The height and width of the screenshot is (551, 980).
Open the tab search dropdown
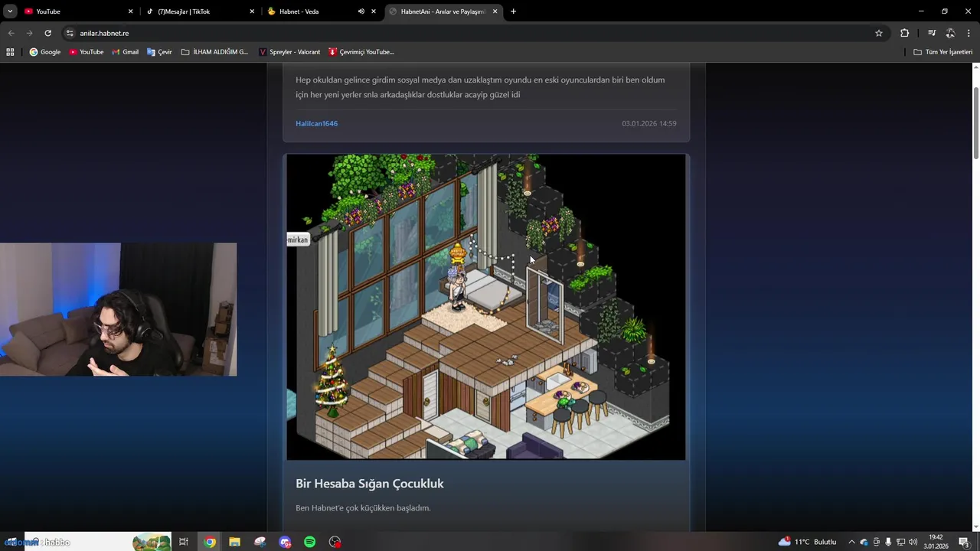(x=9, y=11)
